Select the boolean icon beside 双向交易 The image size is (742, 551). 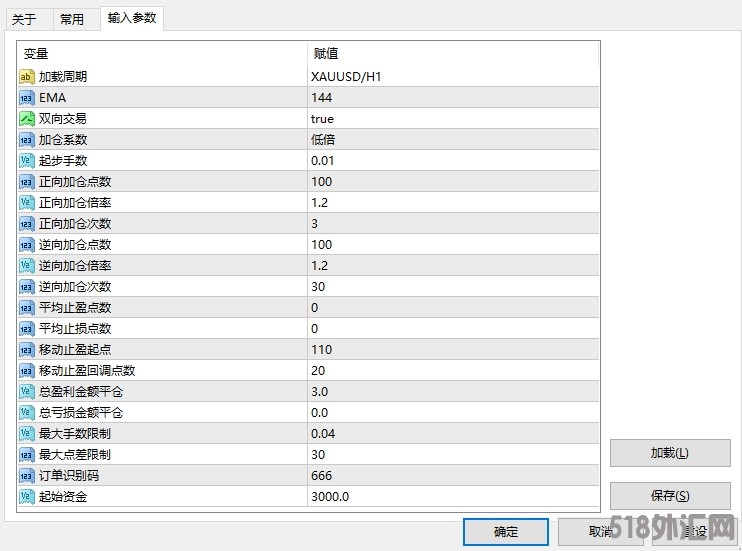pos(27,119)
